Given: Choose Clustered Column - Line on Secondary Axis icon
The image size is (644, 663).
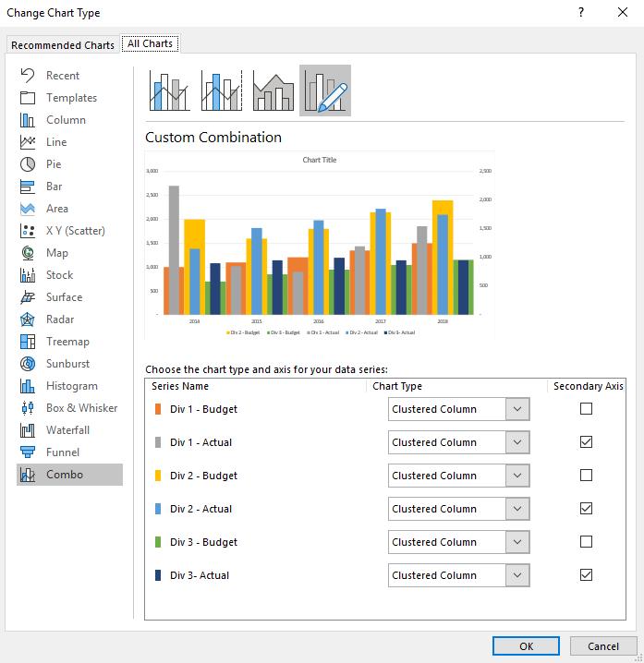Looking at the screenshot, I should coord(222,90).
